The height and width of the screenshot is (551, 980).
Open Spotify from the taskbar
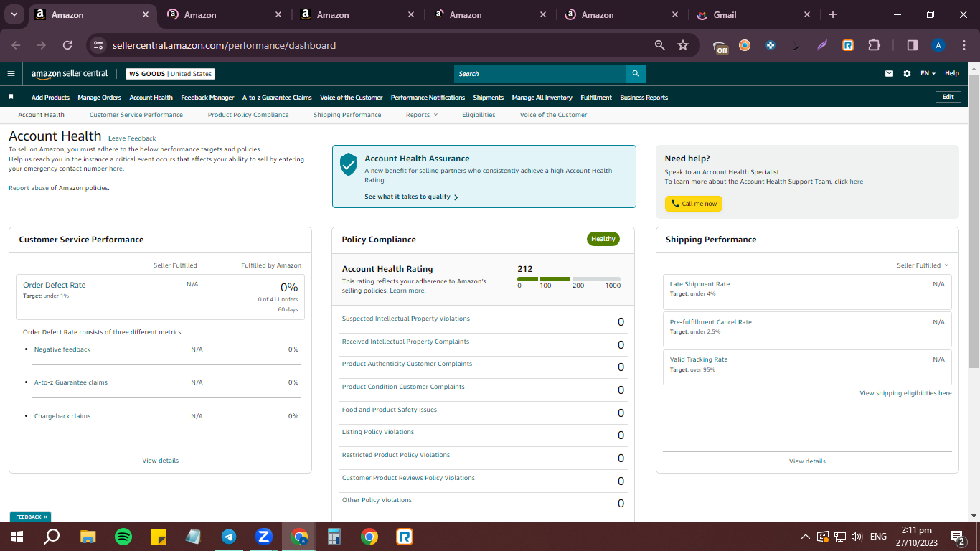[123, 537]
